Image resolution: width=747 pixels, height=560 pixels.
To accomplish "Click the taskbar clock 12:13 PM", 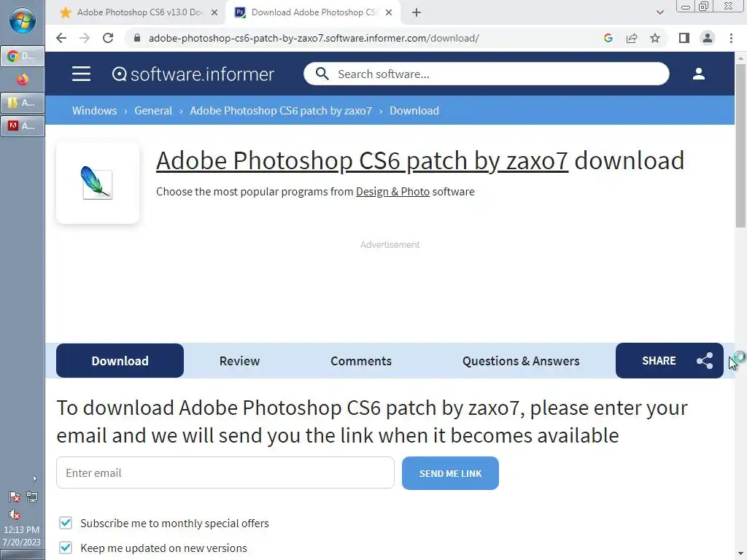I will 21,529.
